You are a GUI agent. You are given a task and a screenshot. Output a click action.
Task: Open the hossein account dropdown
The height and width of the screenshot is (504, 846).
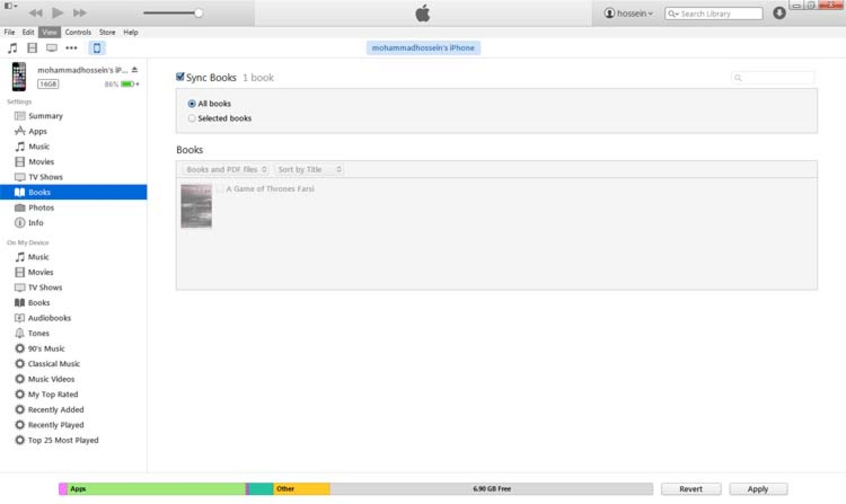[x=629, y=13]
